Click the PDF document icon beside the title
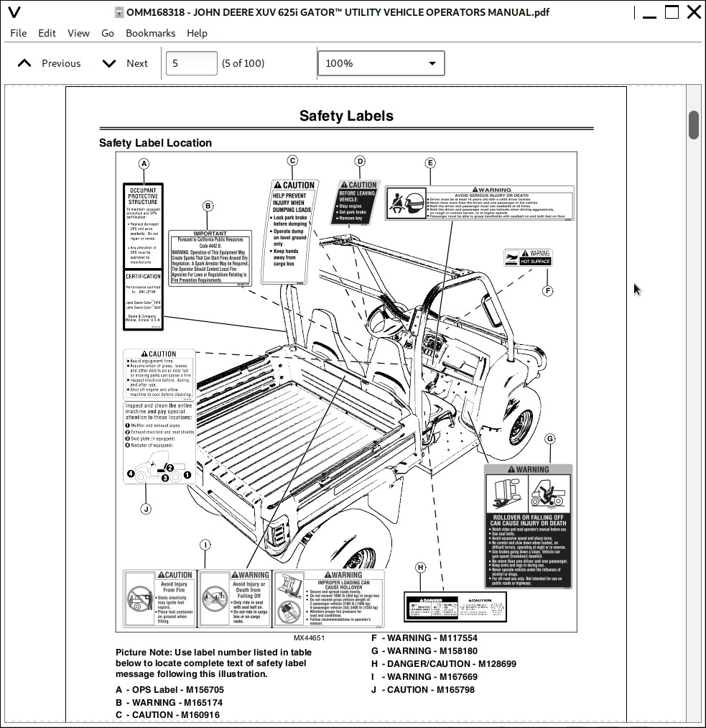 pyautogui.click(x=119, y=12)
